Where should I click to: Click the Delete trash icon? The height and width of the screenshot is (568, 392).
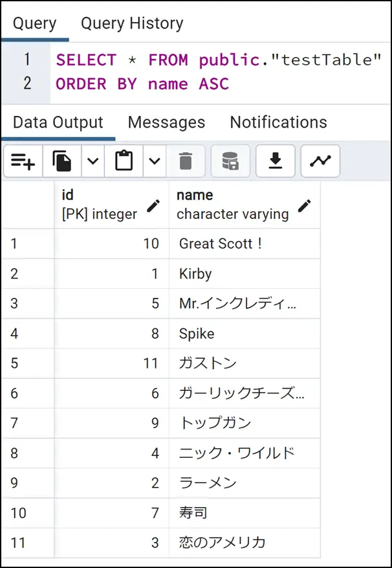coord(186,161)
